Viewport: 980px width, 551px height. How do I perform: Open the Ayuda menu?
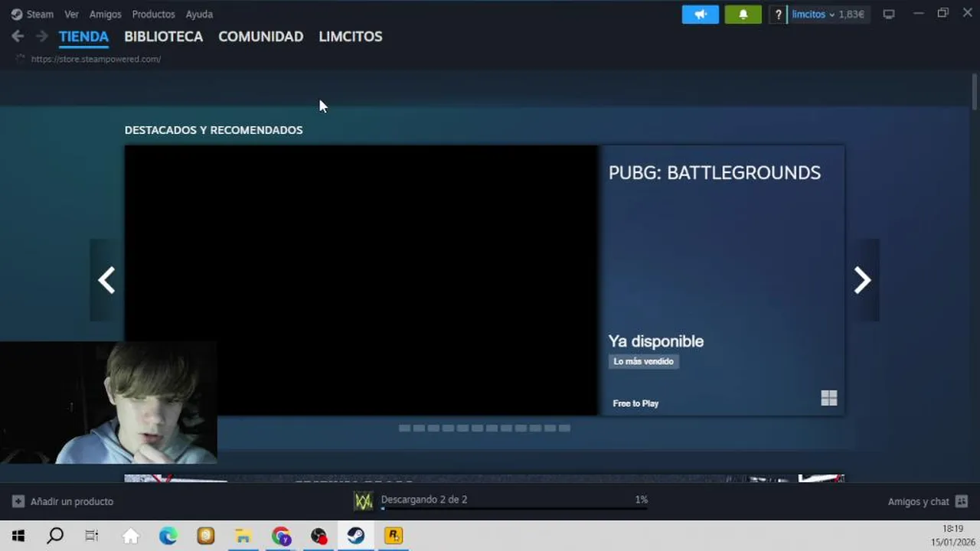[199, 15]
